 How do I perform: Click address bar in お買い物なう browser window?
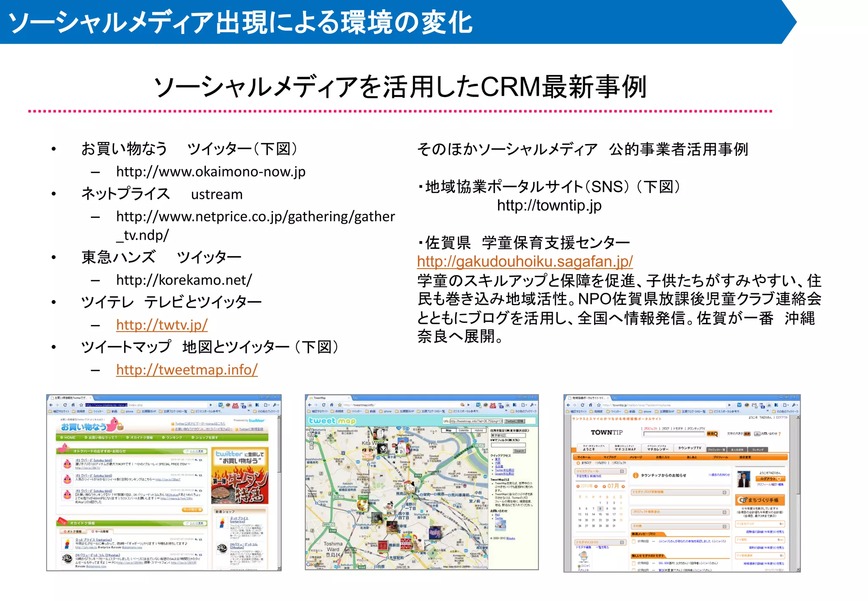[x=146, y=405]
